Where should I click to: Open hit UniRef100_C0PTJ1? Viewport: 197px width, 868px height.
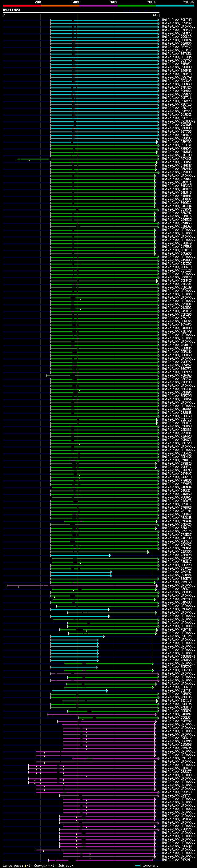click(177, 98)
